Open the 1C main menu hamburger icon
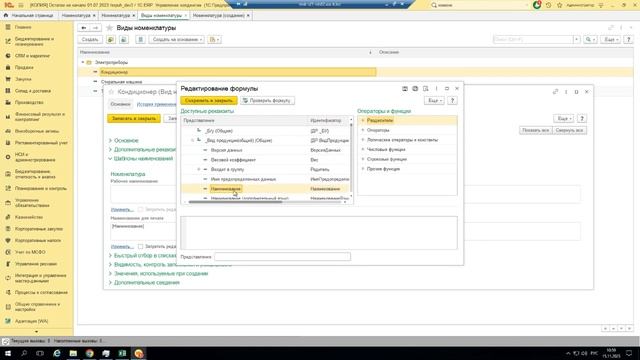 [x=20, y=5]
